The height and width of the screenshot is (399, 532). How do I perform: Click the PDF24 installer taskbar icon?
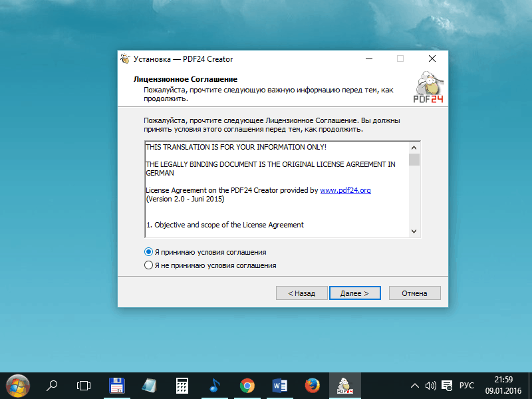[x=345, y=386]
